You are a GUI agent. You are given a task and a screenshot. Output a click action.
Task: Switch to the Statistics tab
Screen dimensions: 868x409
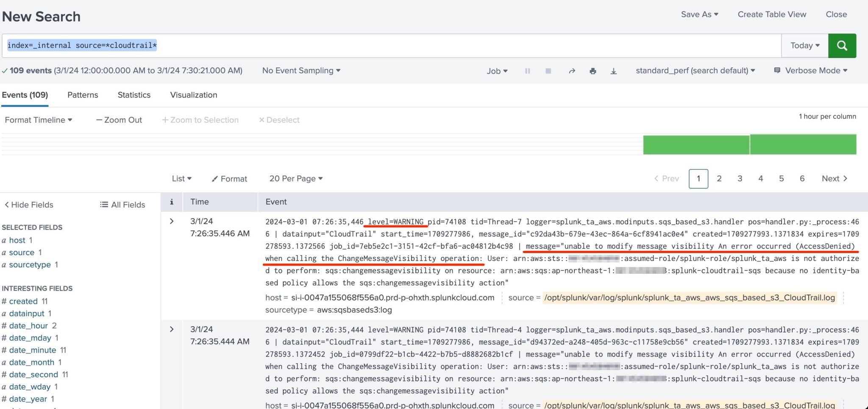point(134,95)
